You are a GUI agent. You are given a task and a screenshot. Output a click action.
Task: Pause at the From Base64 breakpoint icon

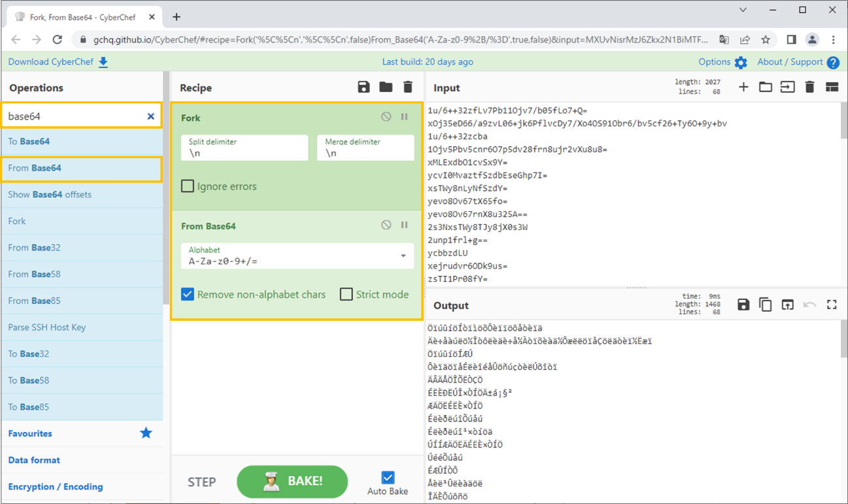pyautogui.click(x=405, y=226)
